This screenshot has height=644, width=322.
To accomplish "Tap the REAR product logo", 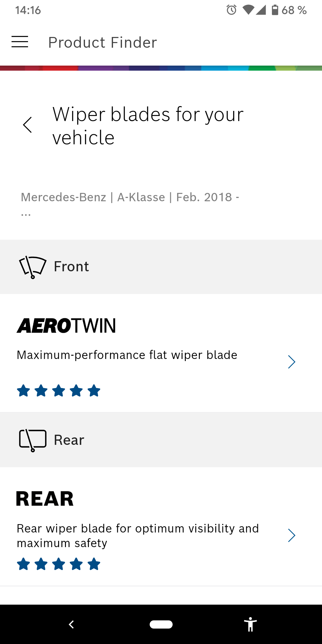I will [x=45, y=499].
